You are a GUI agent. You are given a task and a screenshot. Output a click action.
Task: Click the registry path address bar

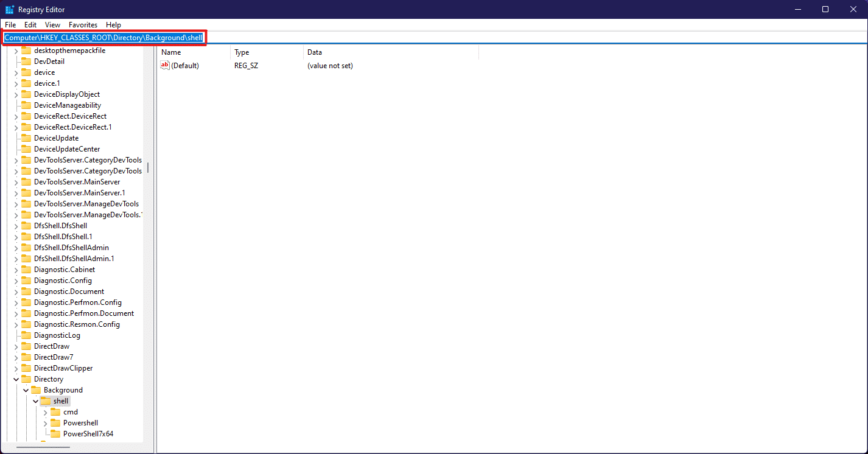(103, 37)
